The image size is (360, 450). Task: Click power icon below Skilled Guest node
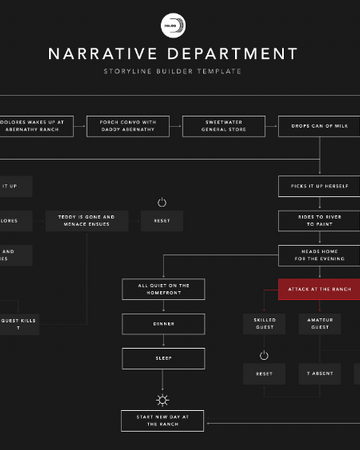(264, 355)
